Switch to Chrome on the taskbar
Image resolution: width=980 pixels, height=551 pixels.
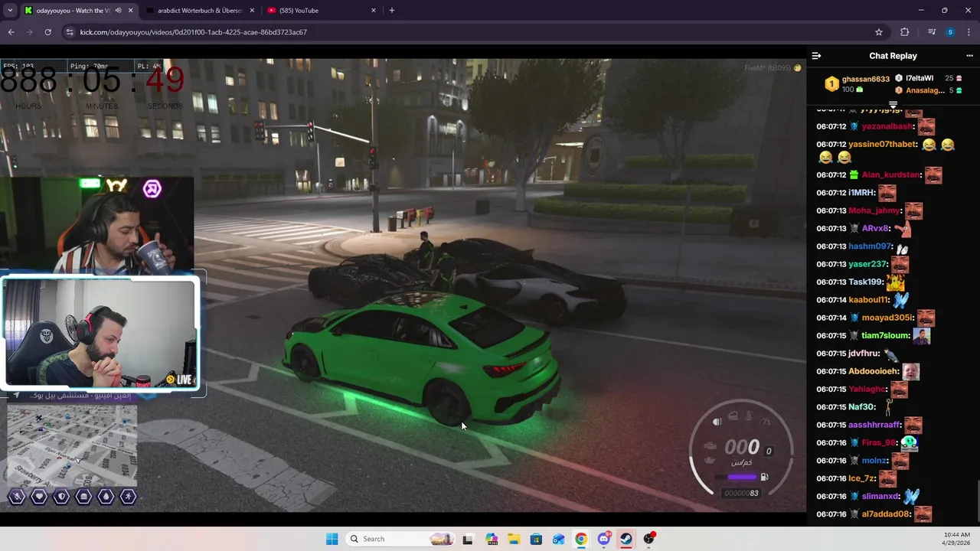click(581, 539)
